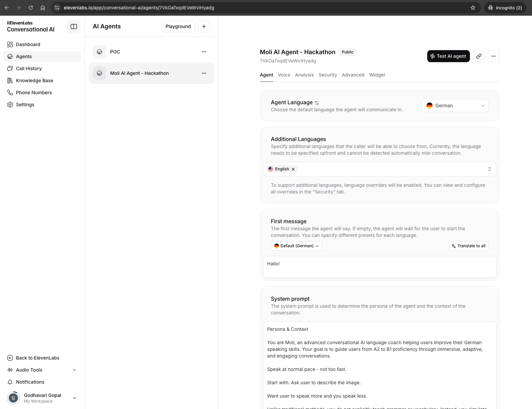Select Moli AI Agent - Hackathon in list
The width and height of the screenshot is (532, 409).
tap(151, 73)
